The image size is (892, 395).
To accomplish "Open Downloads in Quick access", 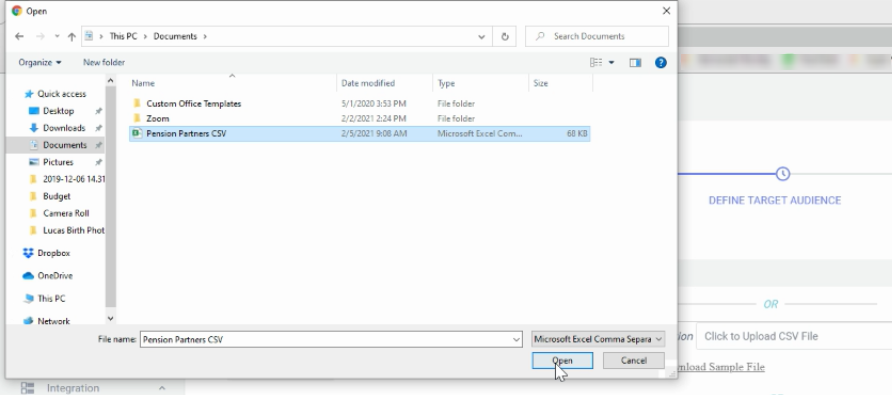I will (x=64, y=128).
